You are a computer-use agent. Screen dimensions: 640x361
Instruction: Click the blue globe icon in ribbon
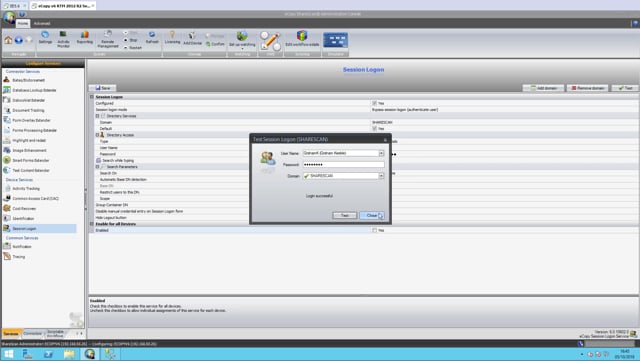tap(19, 40)
